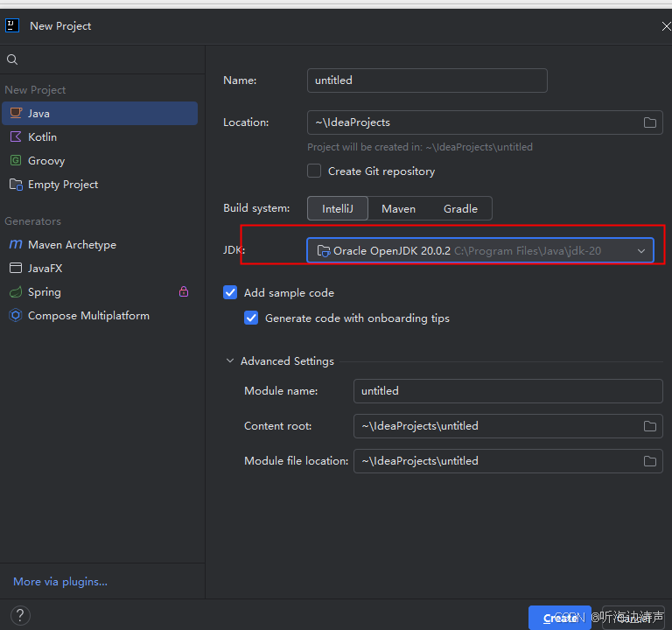This screenshot has width=672, height=630.
Task: Enable Create Git repository checkbox
Action: coord(314,171)
